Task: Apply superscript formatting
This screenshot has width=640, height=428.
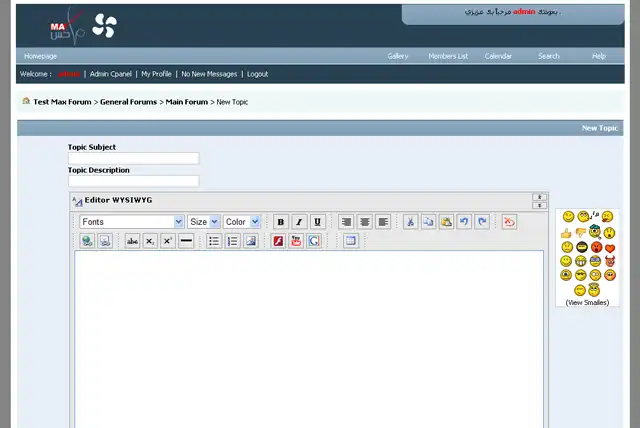Action: tap(168, 241)
